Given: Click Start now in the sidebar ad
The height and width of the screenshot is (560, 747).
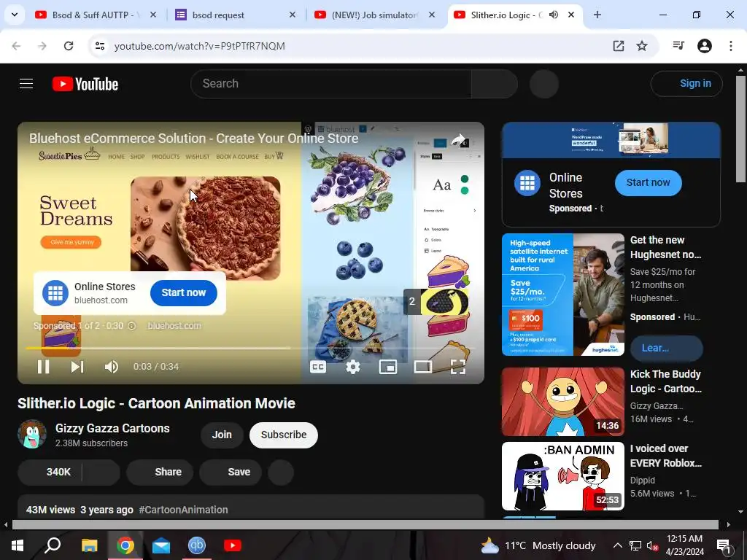Looking at the screenshot, I should (x=648, y=182).
